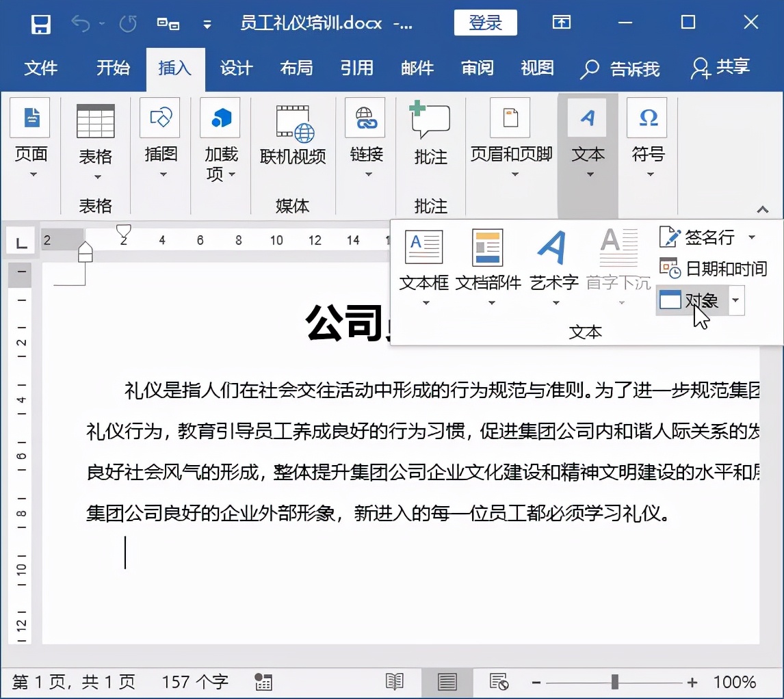Expand the 对象 dropdown arrow
This screenshot has width=784, height=699.
pos(736,300)
